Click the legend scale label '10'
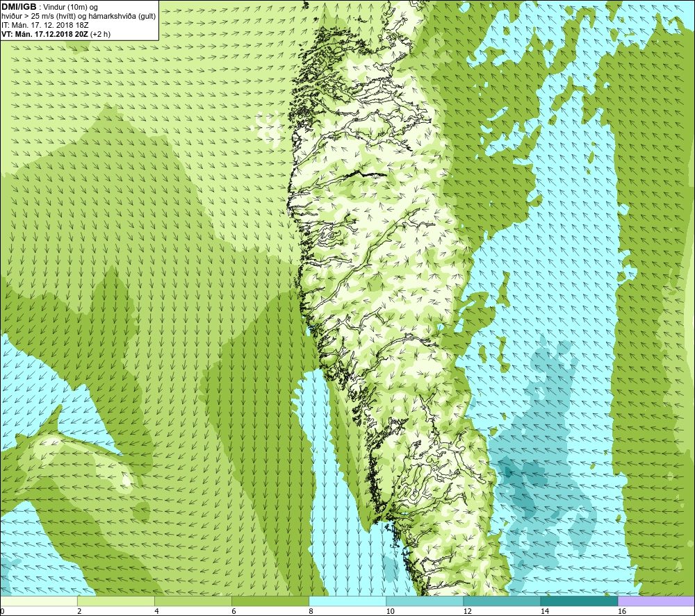 390,611
